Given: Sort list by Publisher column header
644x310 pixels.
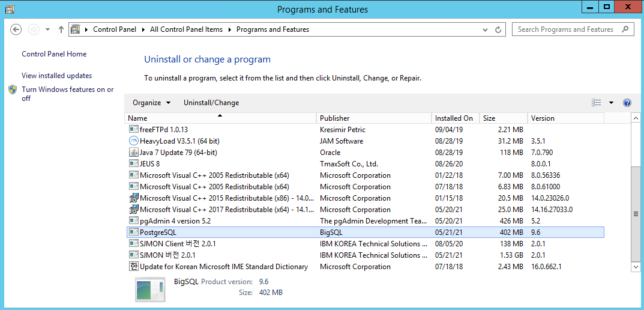Looking at the screenshot, I should click(334, 118).
